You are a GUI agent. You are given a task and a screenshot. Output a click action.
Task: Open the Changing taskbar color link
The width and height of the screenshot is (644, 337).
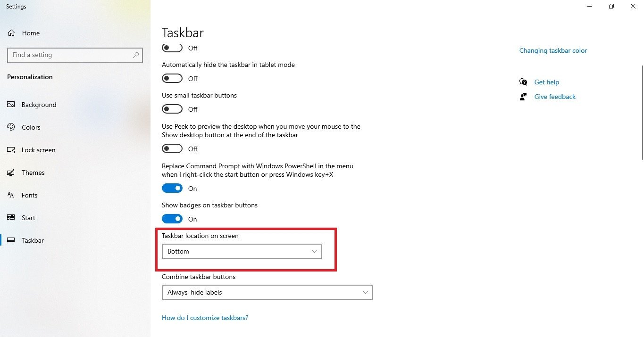tap(552, 50)
